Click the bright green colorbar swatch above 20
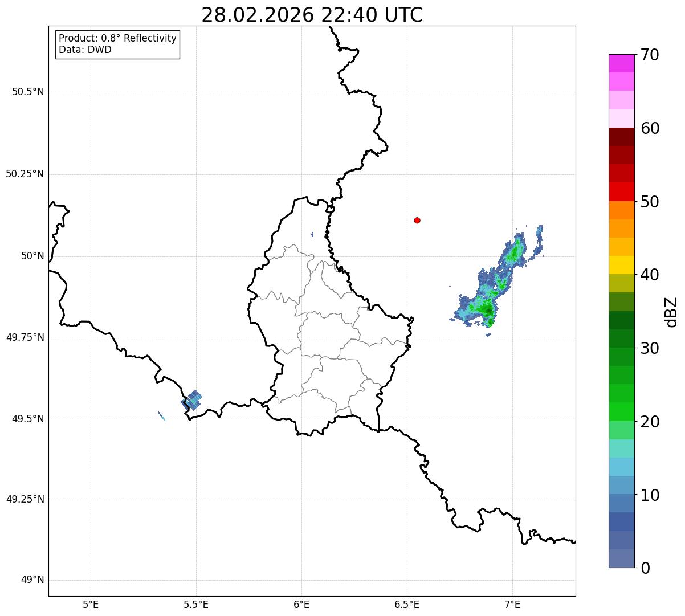The image size is (685, 616). pos(621,411)
